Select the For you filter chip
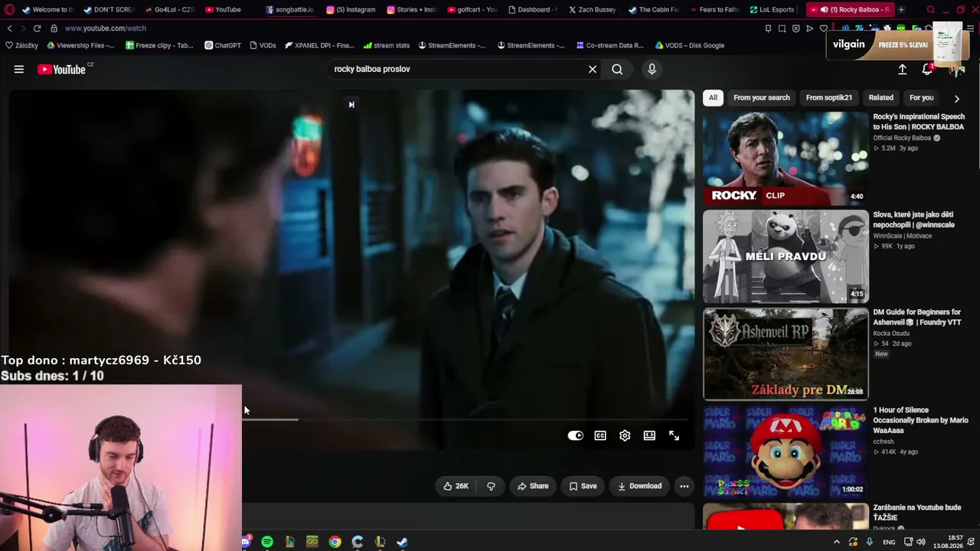Image resolution: width=980 pixels, height=551 pixels. (921, 98)
